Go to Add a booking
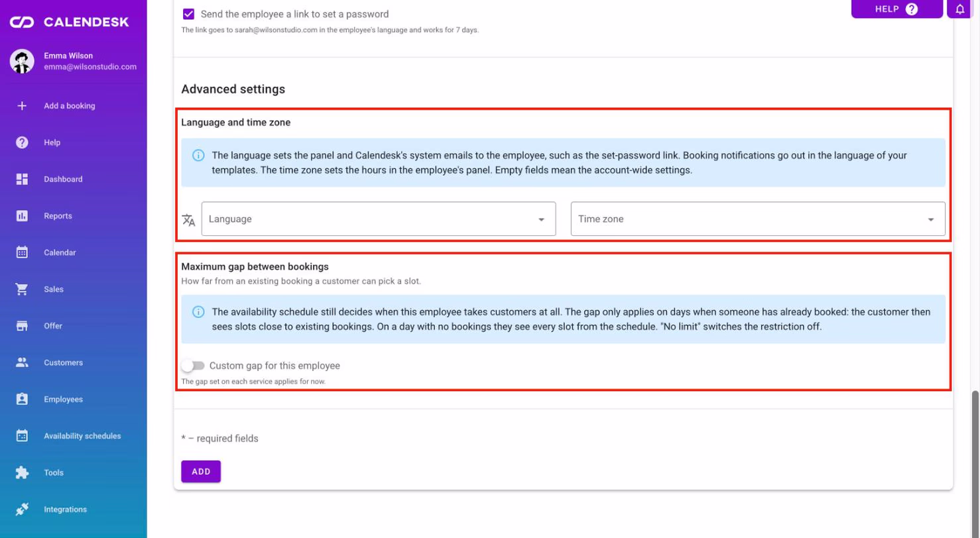Image resolution: width=980 pixels, height=538 pixels. 70,105
